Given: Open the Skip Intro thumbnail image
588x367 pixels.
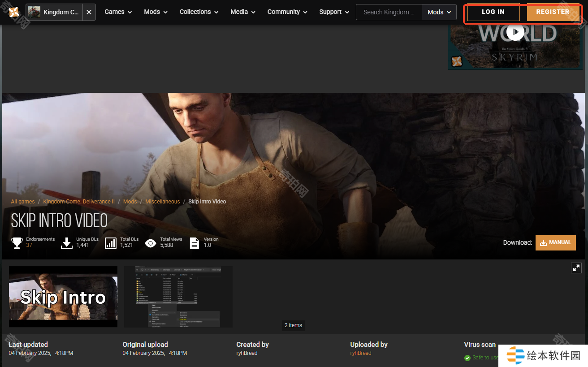Looking at the screenshot, I should [63, 297].
